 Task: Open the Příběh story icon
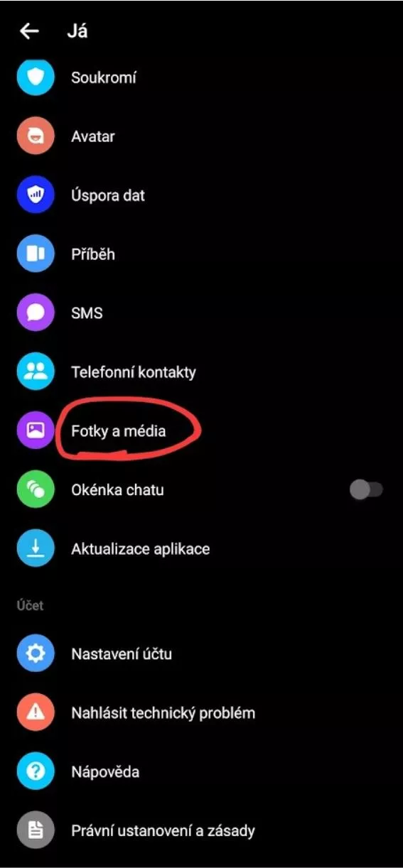(36, 254)
